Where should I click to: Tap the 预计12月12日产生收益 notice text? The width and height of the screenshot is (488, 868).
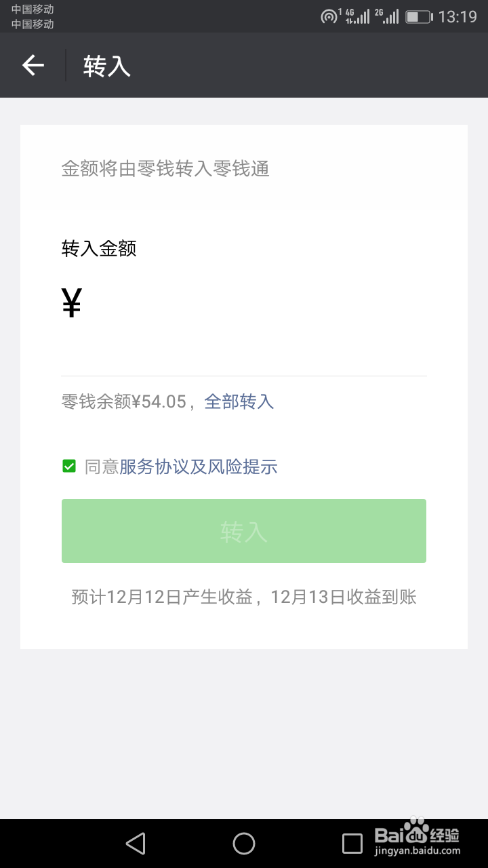click(162, 597)
